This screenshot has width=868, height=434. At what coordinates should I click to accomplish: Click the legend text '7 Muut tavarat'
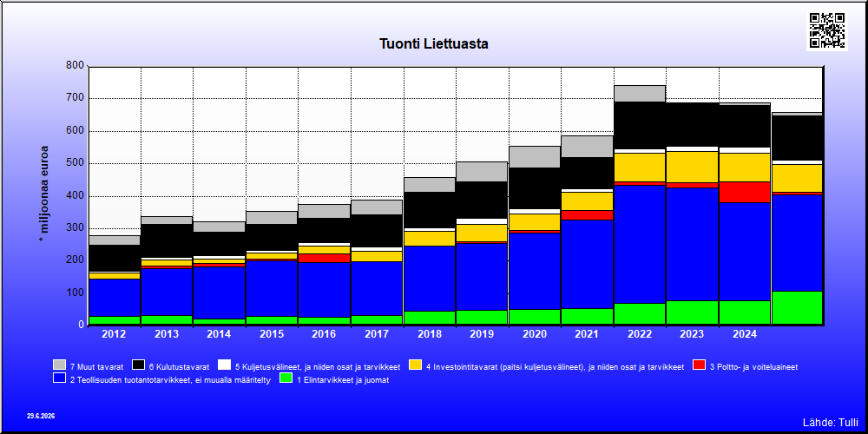97,366
